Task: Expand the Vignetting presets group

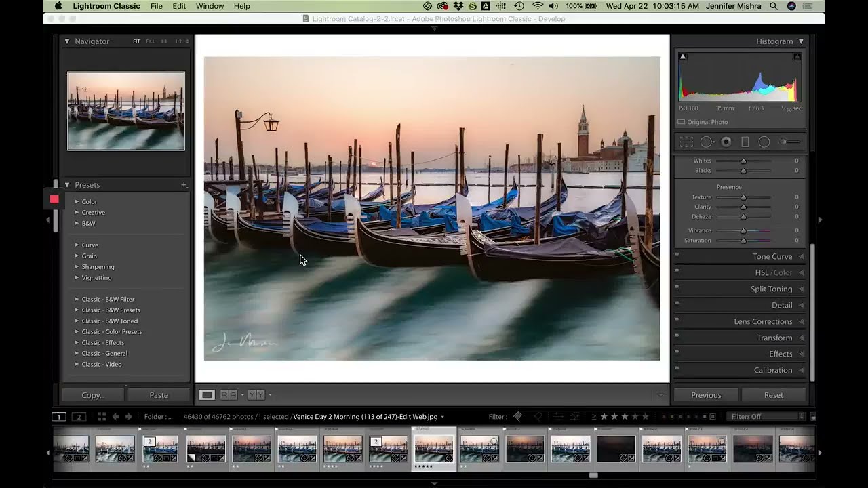Action: [77, 277]
